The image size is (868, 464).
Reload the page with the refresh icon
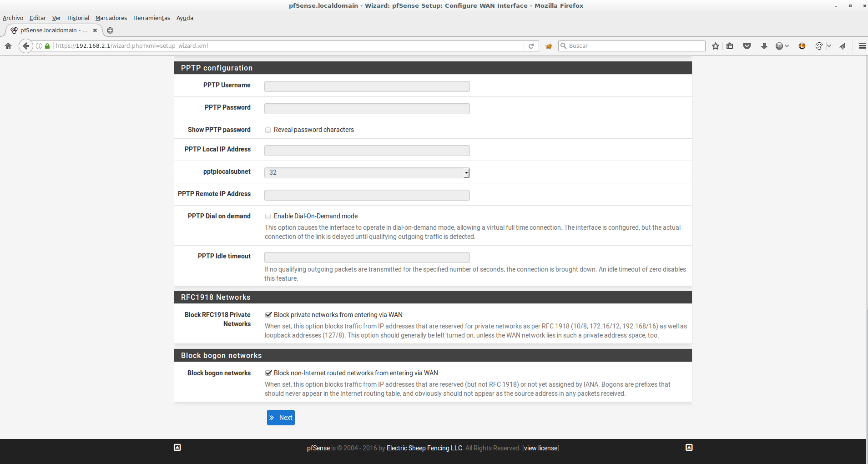point(531,46)
